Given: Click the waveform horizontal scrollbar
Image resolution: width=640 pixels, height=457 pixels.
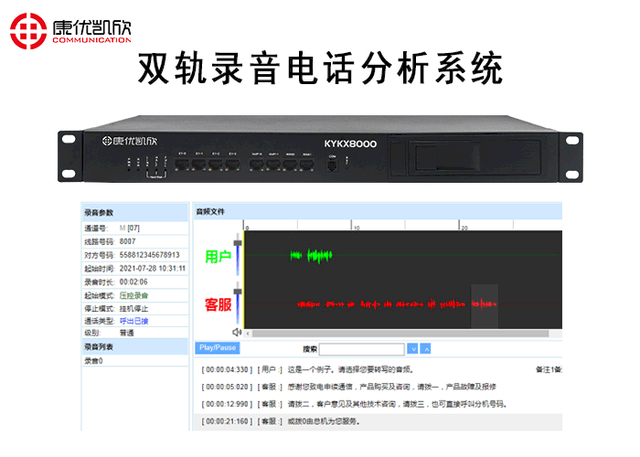Looking at the screenshot, I should coord(400,334).
